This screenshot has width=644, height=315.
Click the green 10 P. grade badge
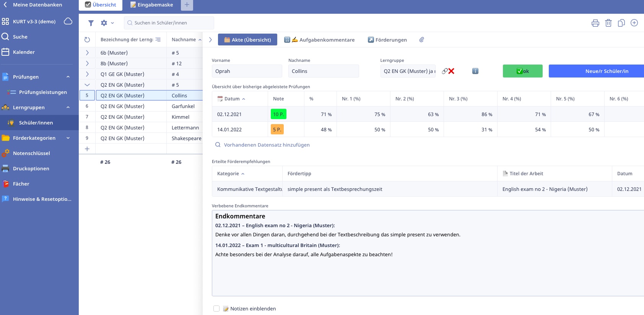(x=278, y=114)
